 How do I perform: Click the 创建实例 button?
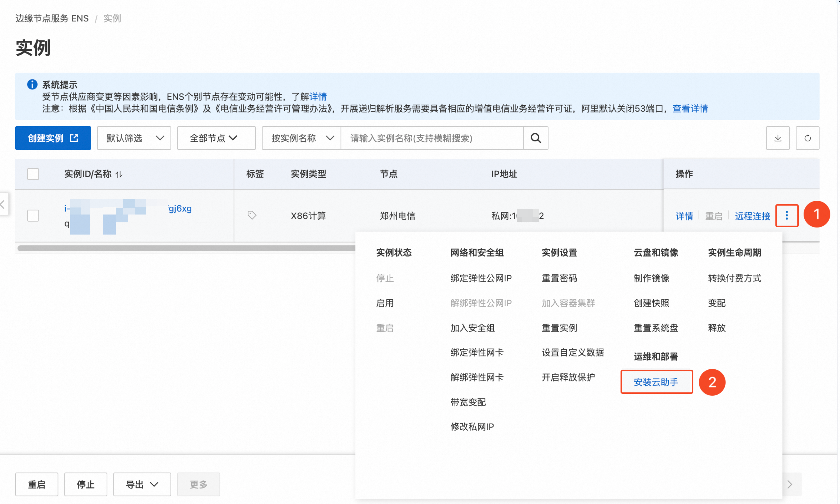(53, 138)
